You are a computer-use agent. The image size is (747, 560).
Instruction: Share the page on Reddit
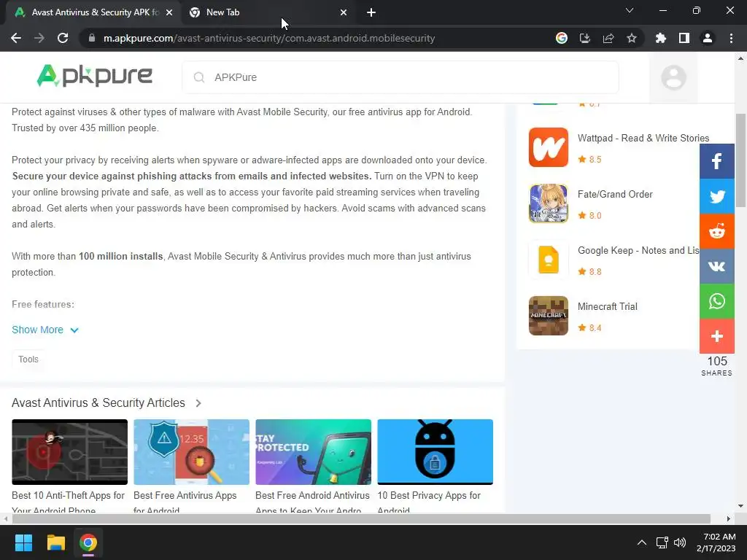pyautogui.click(x=716, y=231)
